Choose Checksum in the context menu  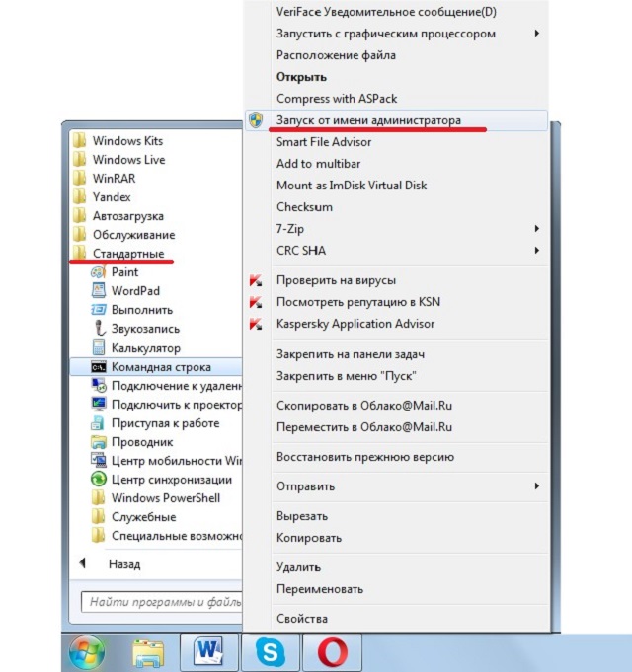click(x=304, y=207)
